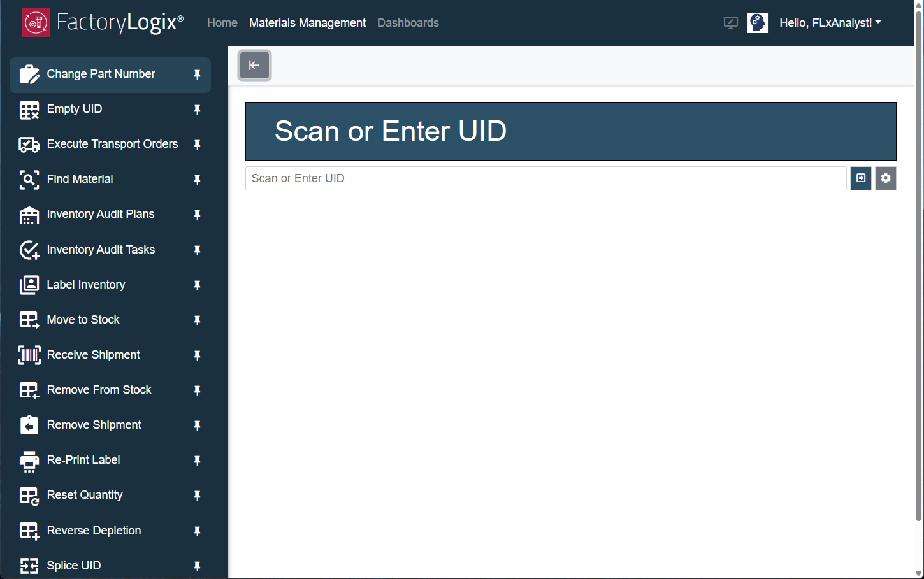Click the Splice UID icon
924x579 pixels.
tap(29, 565)
